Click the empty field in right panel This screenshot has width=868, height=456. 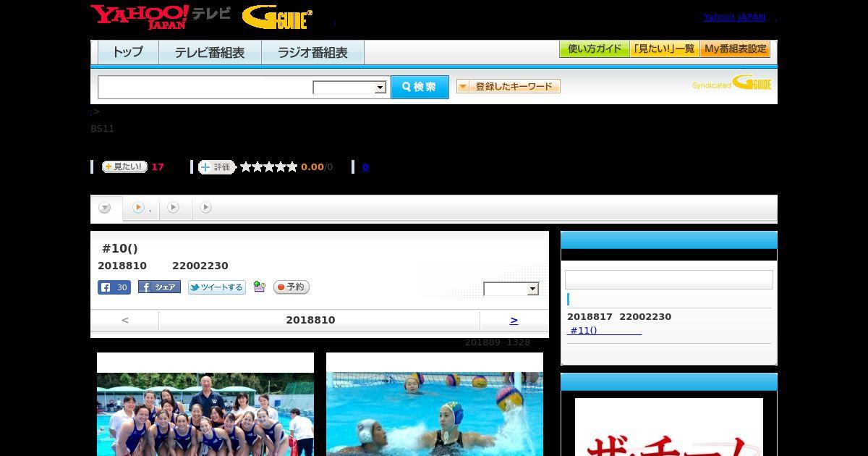click(669, 279)
